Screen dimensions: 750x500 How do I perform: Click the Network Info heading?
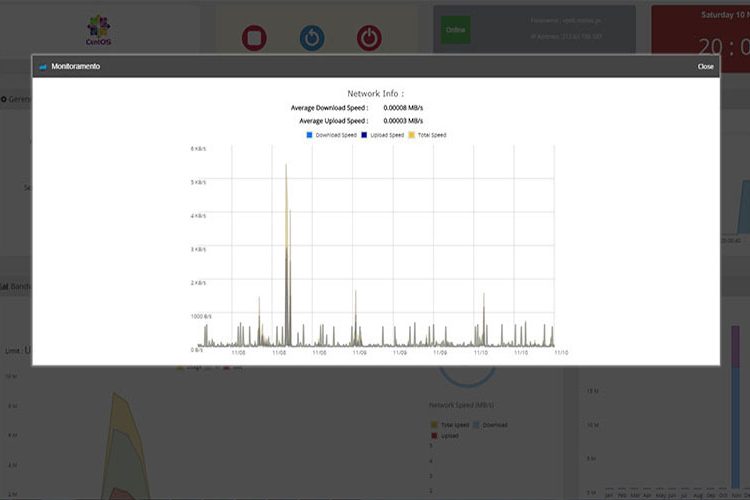click(375, 93)
